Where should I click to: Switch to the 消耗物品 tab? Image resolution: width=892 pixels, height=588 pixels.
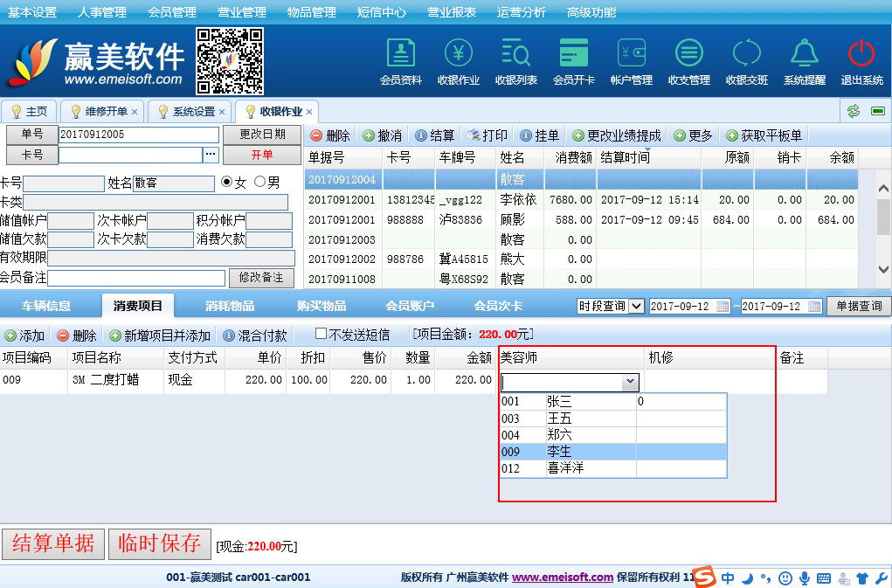[x=230, y=306]
